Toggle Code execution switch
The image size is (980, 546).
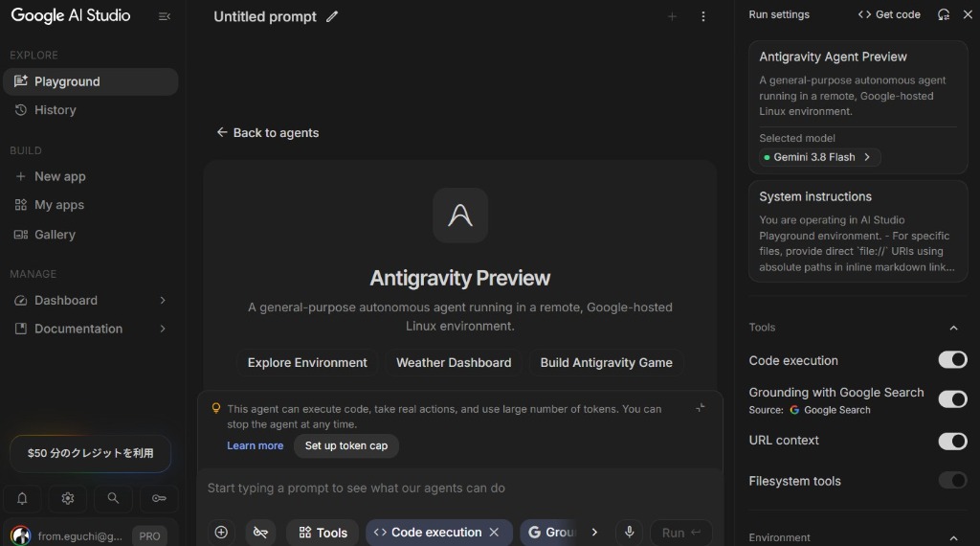952,359
